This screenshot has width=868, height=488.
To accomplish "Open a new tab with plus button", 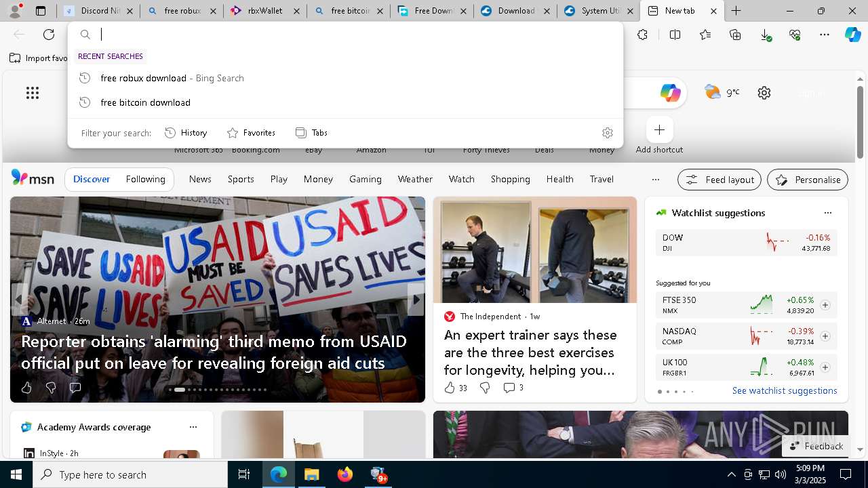I will (x=736, y=11).
